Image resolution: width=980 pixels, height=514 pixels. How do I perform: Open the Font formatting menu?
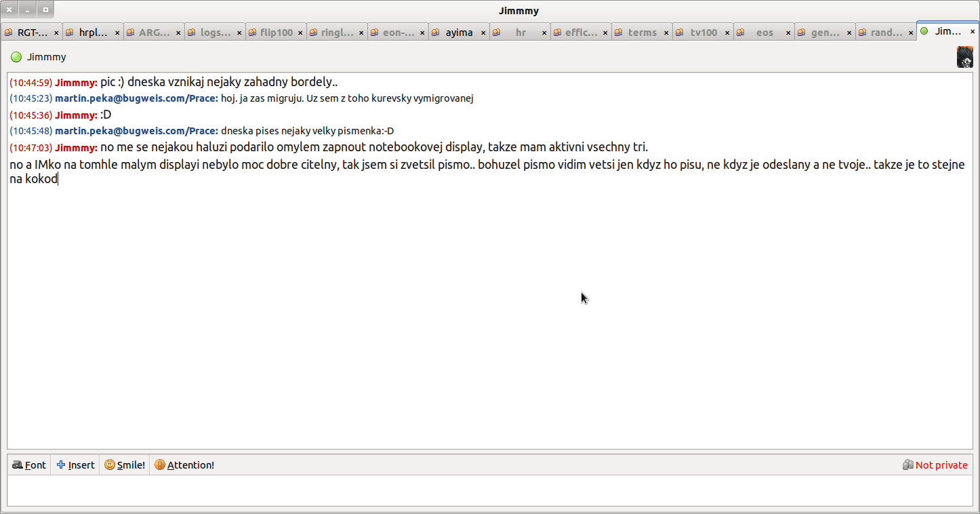click(30, 465)
